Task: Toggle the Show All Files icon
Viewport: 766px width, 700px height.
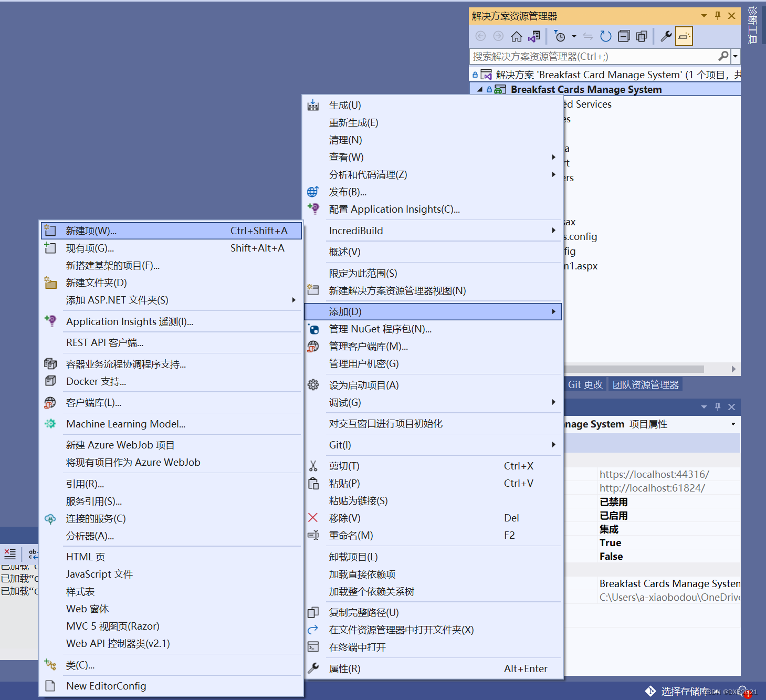Action: coord(641,36)
